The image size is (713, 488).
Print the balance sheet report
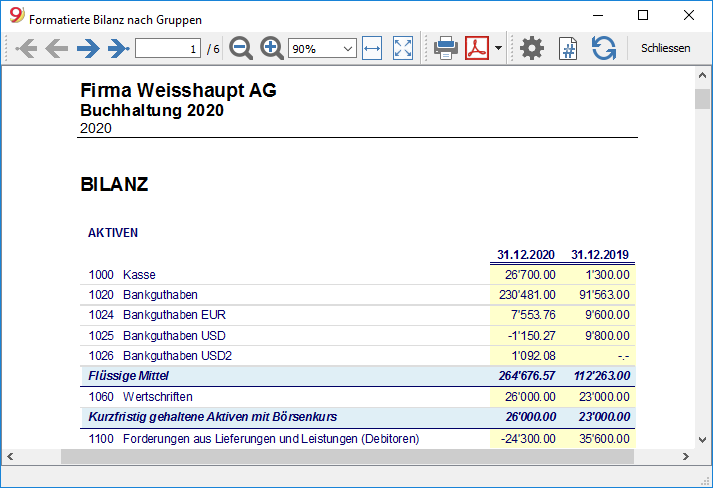point(446,48)
